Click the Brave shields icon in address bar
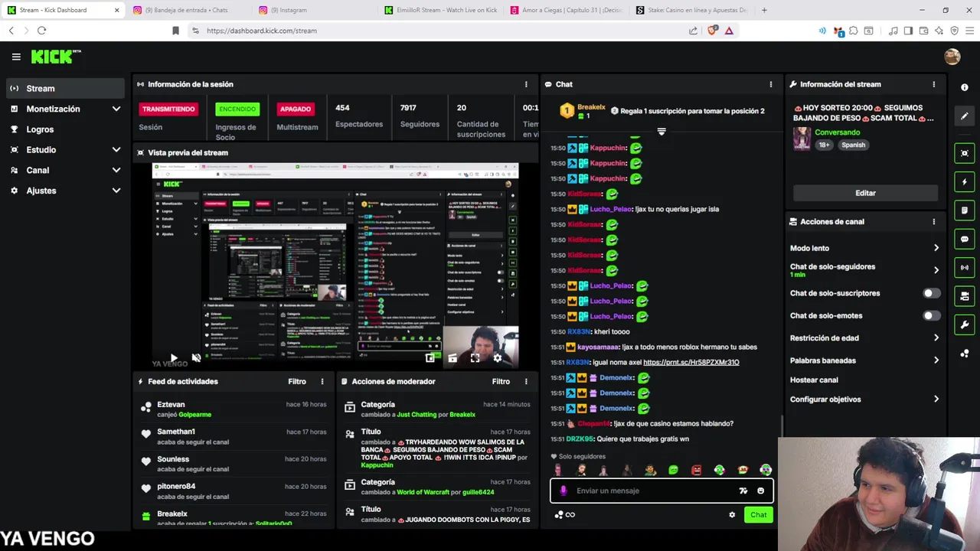The image size is (980, 551). click(x=712, y=31)
